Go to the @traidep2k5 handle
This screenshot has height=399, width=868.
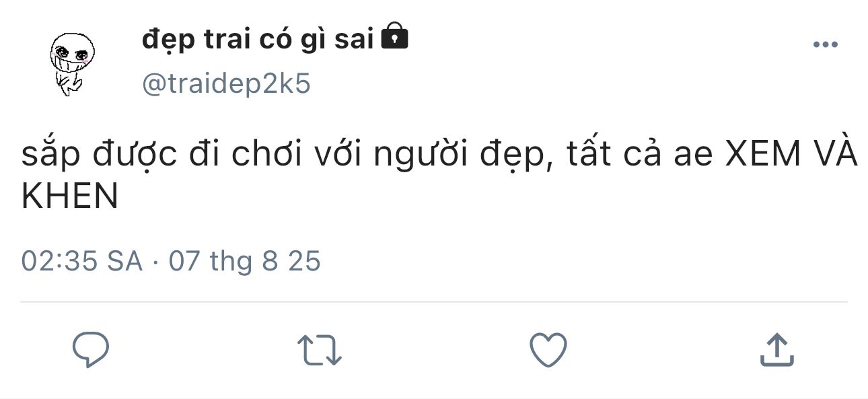coord(226,84)
